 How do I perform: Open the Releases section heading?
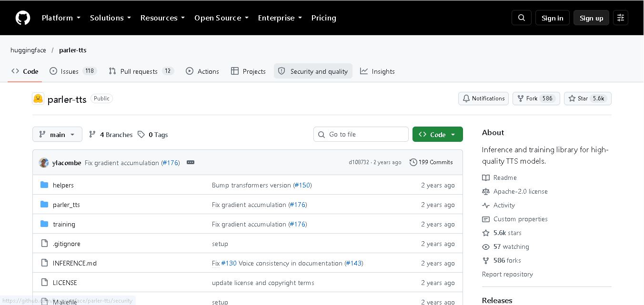(x=497, y=300)
